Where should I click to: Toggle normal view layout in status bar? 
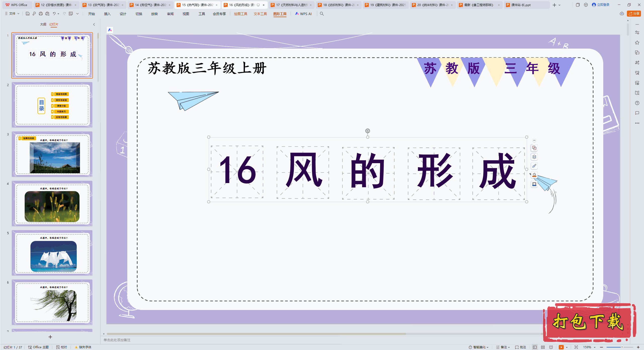tap(535, 347)
